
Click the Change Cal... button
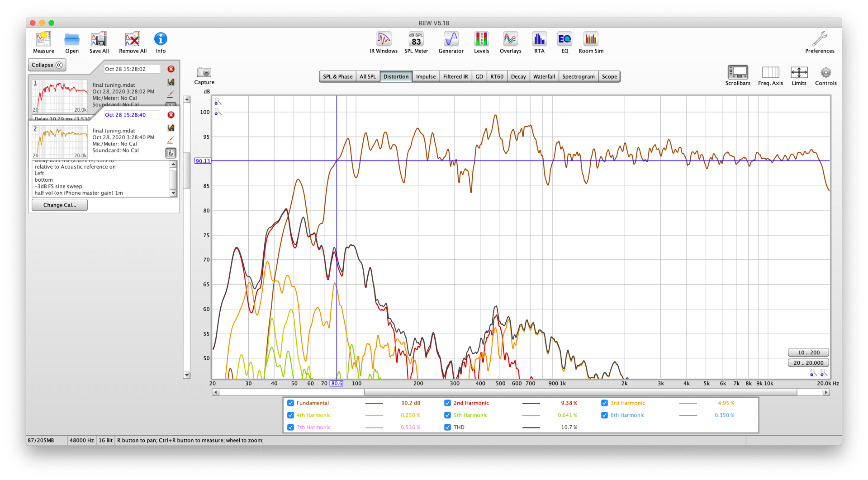point(59,205)
